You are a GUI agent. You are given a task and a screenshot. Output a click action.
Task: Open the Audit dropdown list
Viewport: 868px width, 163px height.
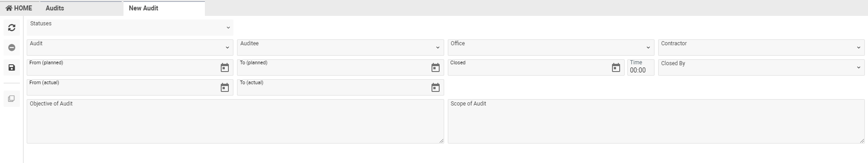click(x=130, y=48)
